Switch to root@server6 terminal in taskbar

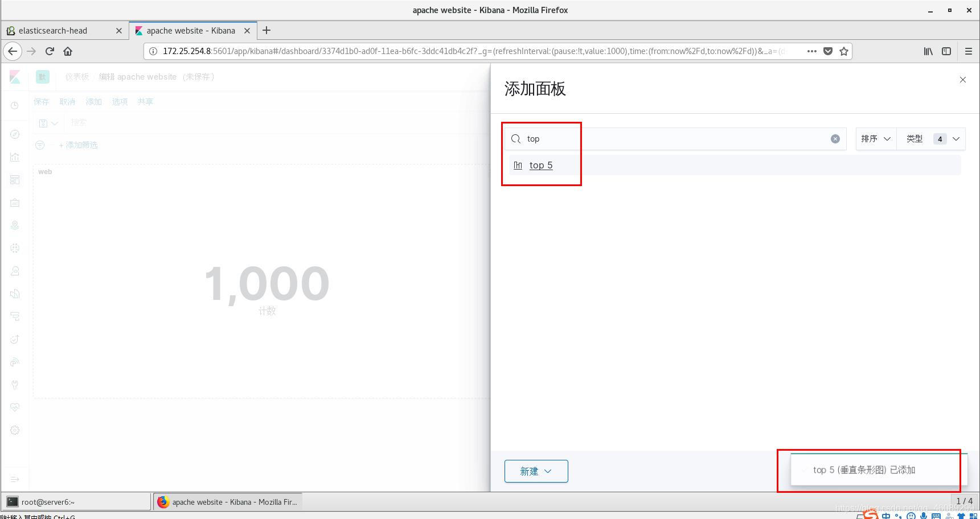tap(76, 502)
